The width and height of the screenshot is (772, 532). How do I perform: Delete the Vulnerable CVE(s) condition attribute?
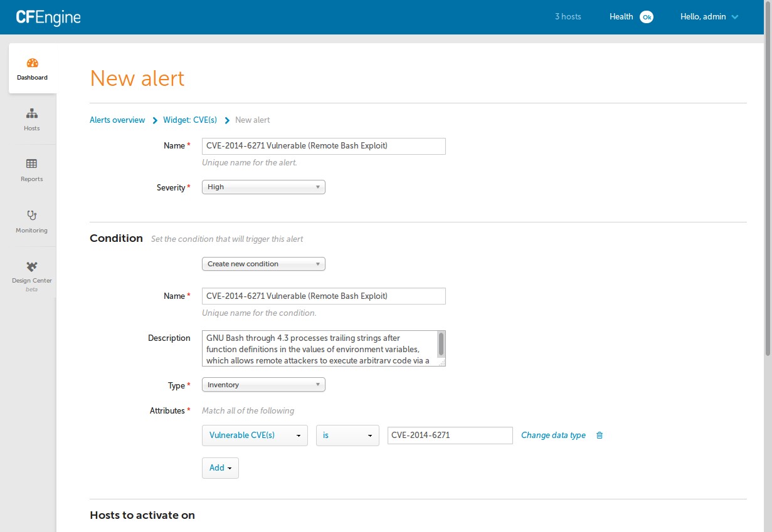tap(599, 435)
